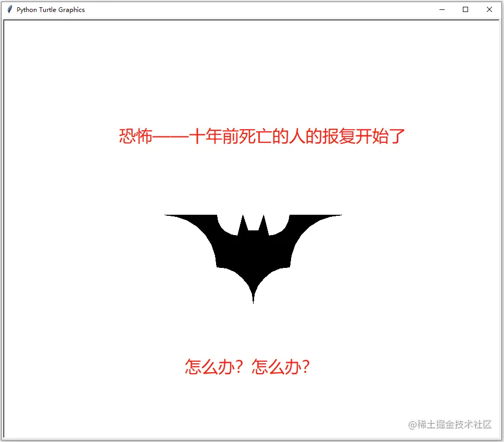Maximize the Python Turtle Graphics window
504x442 pixels.
[465, 10]
